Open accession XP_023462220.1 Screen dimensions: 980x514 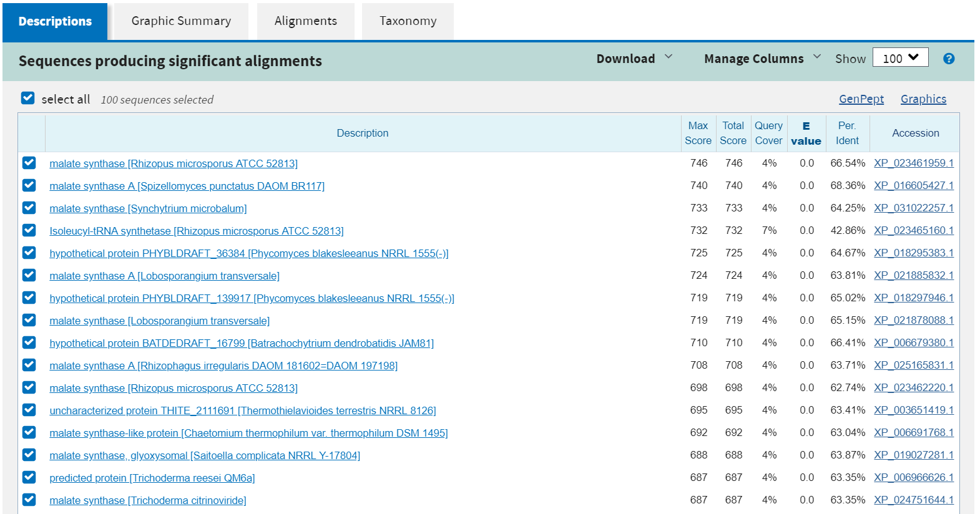pos(914,387)
